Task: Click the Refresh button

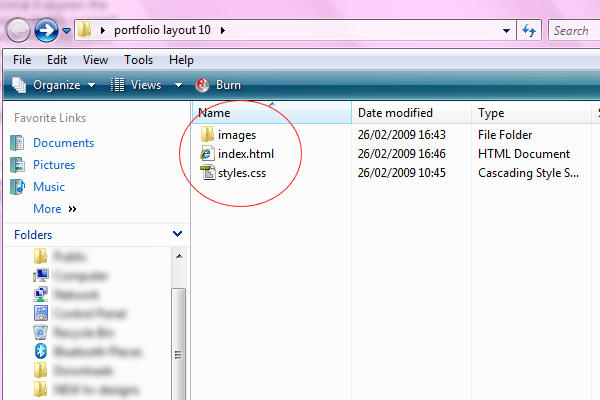Action: tap(529, 30)
